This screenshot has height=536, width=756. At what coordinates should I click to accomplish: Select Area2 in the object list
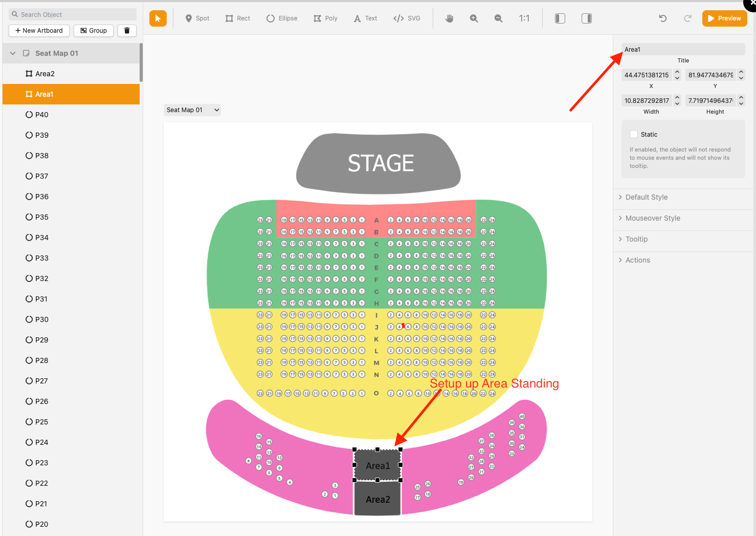[71, 74]
